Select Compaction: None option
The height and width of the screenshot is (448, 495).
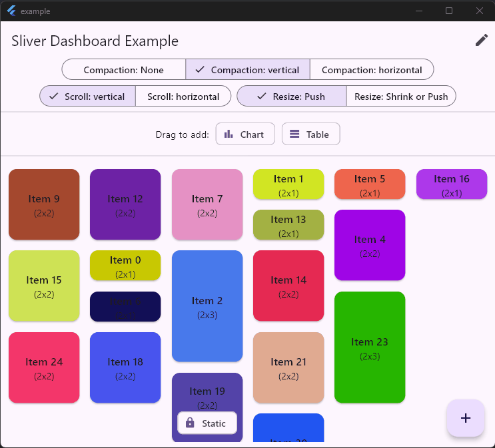[x=123, y=69]
